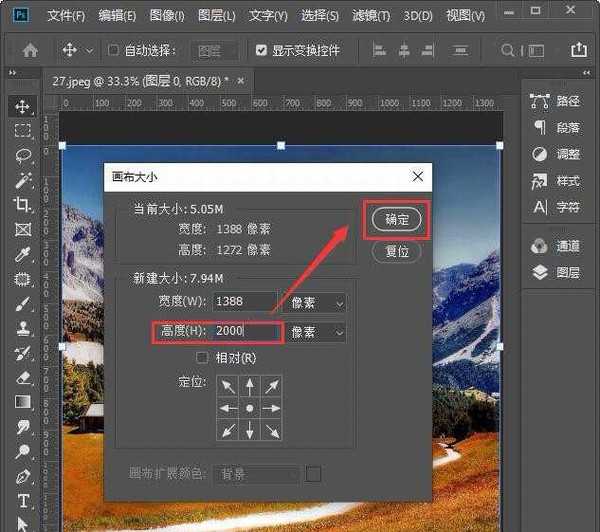Open the 通道 Channels panel

point(556,246)
